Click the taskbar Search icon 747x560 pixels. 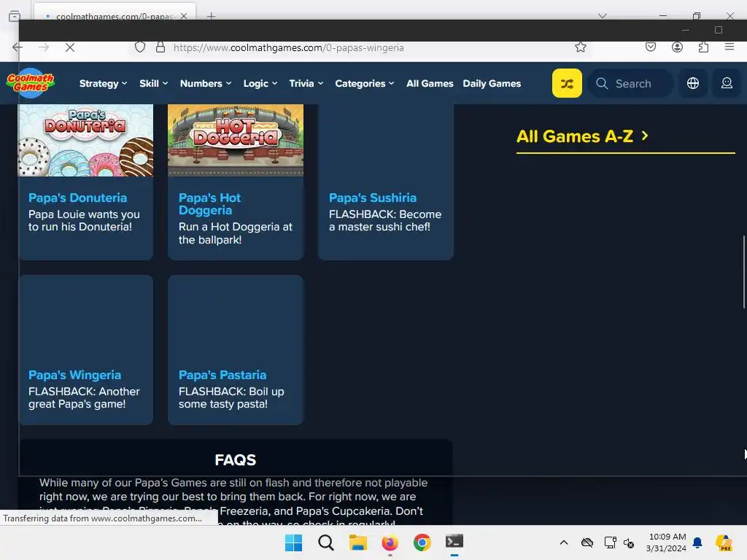pyautogui.click(x=326, y=542)
